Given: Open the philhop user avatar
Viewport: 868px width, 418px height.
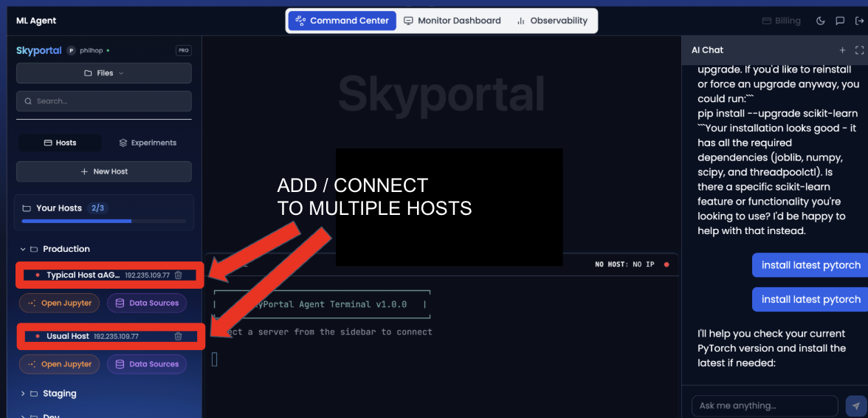Looking at the screenshot, I should tap(71, 50).
